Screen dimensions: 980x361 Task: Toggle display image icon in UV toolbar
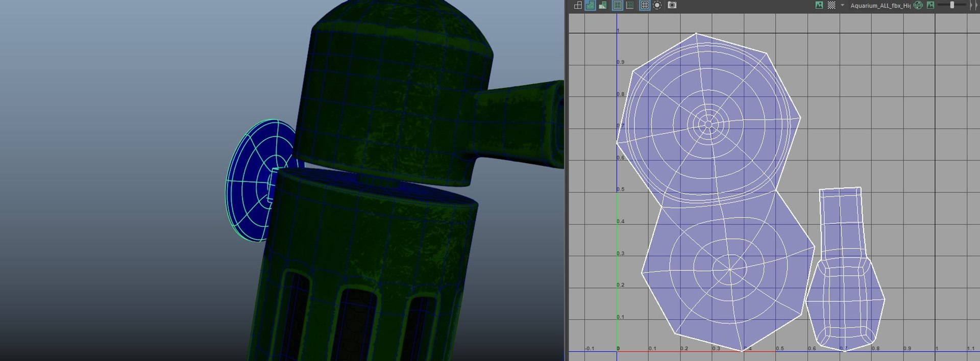click(819, 5)
